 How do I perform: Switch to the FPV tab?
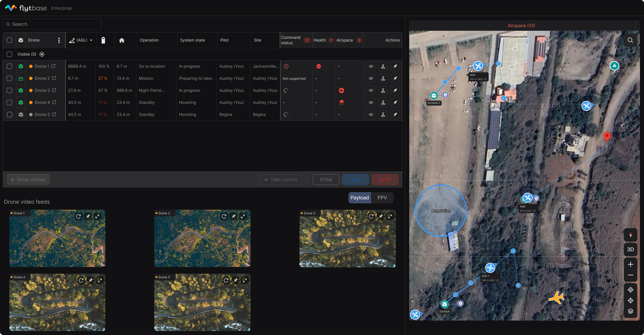pyautogui.click(x=382, y=198)
